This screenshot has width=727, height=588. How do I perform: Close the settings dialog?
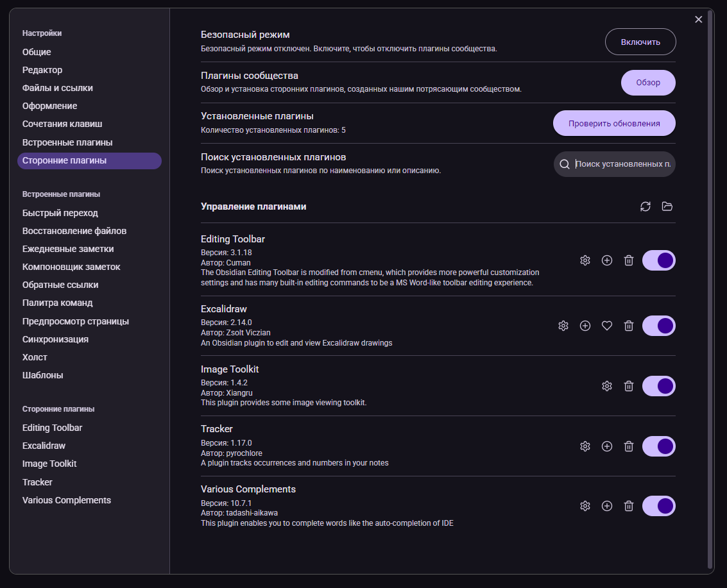(699, 19)
